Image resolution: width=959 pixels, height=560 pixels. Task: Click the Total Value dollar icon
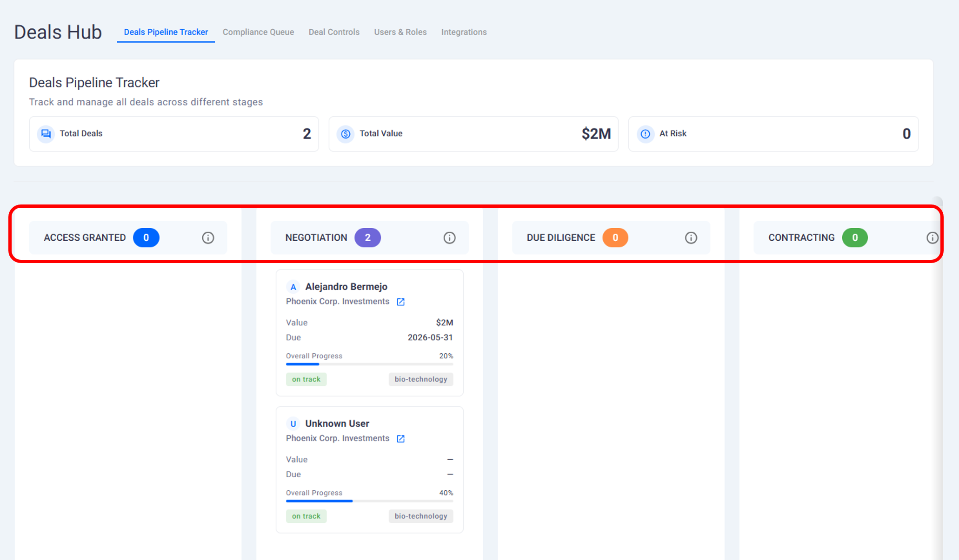[346, 134]
